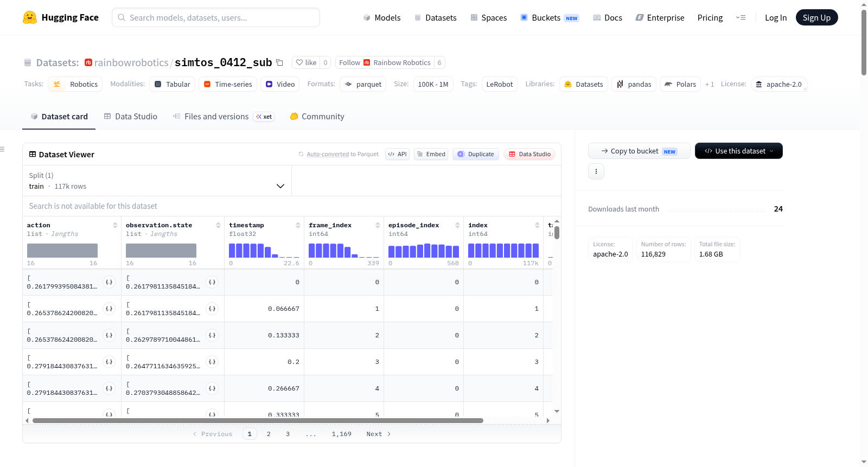Filter by the Robotics task tag
868x467 pixels.
(75, 84)
